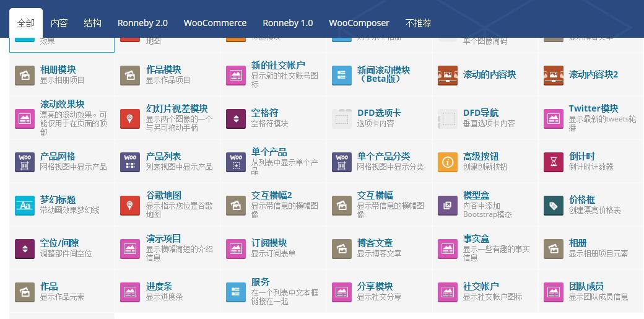Choose the 分享模块 element

pyautogui.click(x=375, y=286)
